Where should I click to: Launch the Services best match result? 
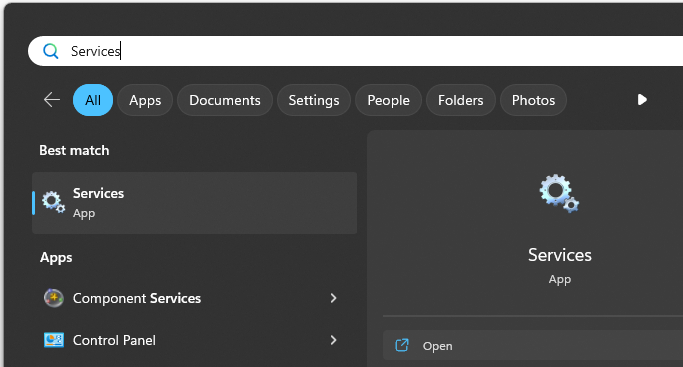pos(195,203)
